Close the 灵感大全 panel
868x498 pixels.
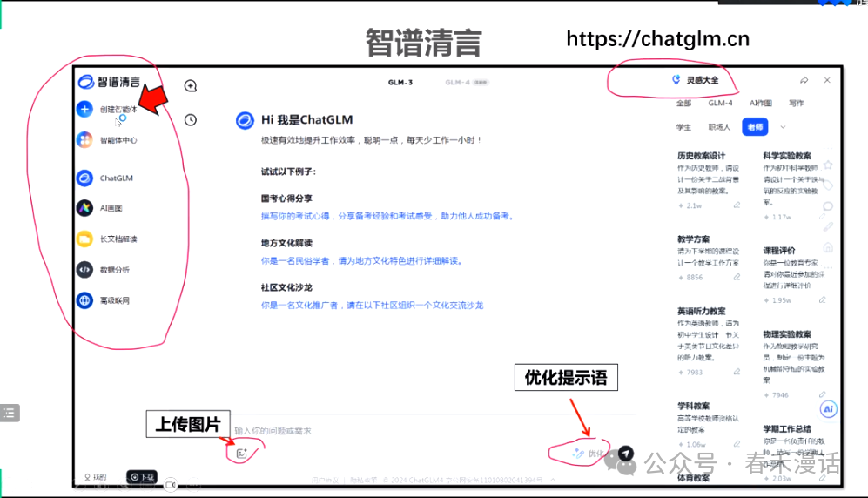tap(827, 80)
